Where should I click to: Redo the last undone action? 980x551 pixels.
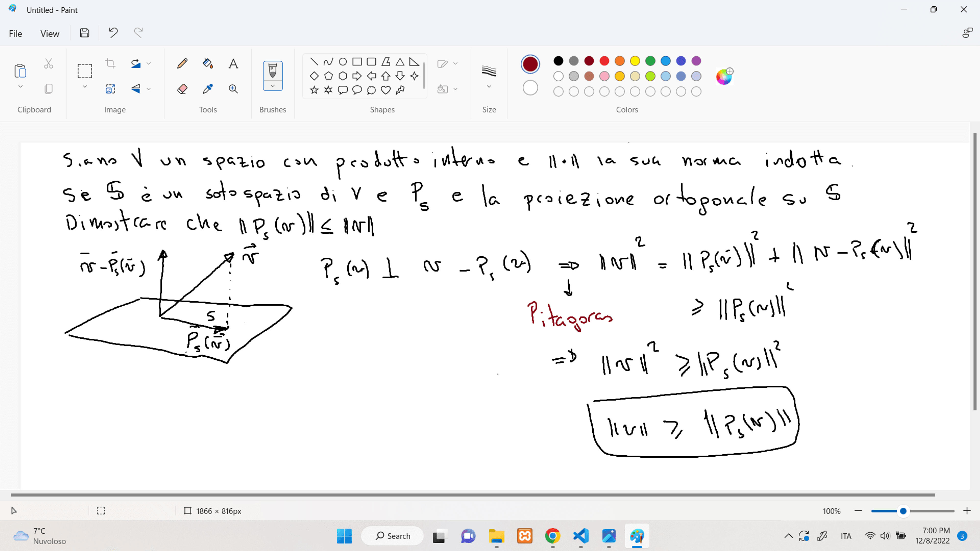[x=139, y=33]
